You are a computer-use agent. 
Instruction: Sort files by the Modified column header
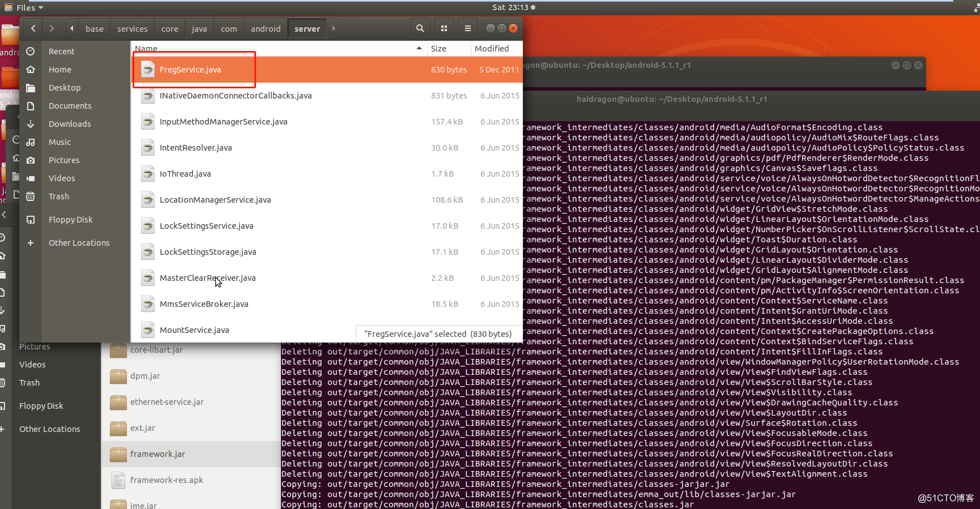coord(496,49)
